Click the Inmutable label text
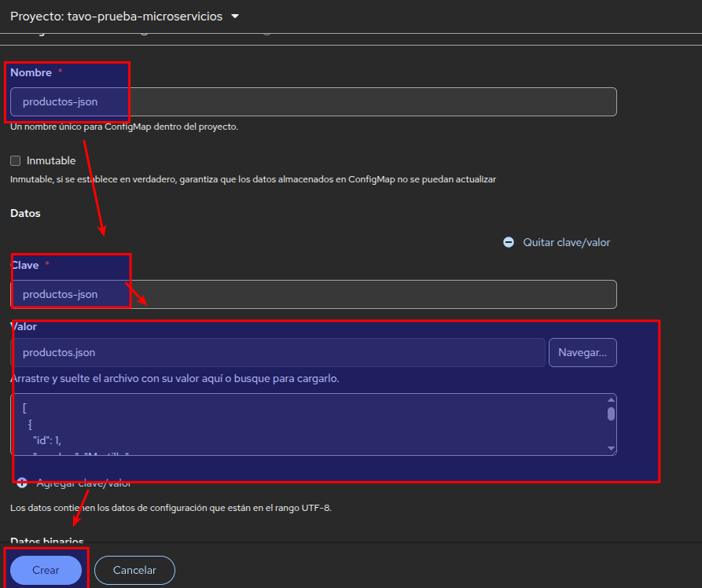The width and height of the screenshot is (702, 588). tap(51, 160)
